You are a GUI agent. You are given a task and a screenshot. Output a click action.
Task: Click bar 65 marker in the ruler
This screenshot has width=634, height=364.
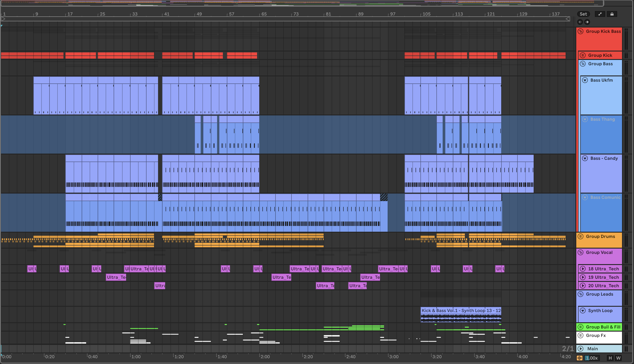[264, 14]
